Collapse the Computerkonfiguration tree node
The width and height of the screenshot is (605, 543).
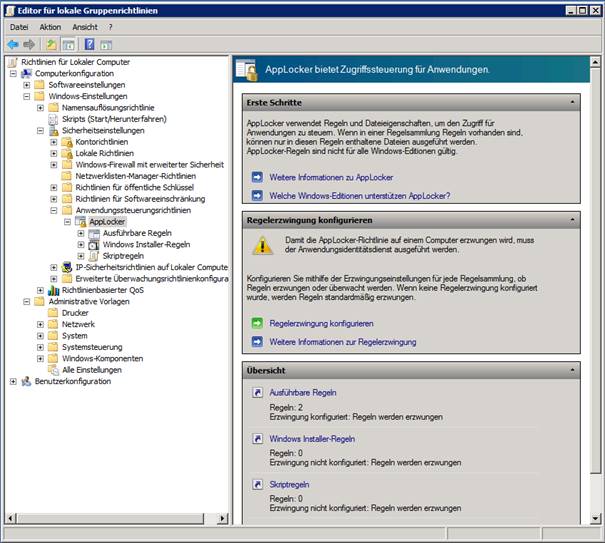click(x=14, y=73)
